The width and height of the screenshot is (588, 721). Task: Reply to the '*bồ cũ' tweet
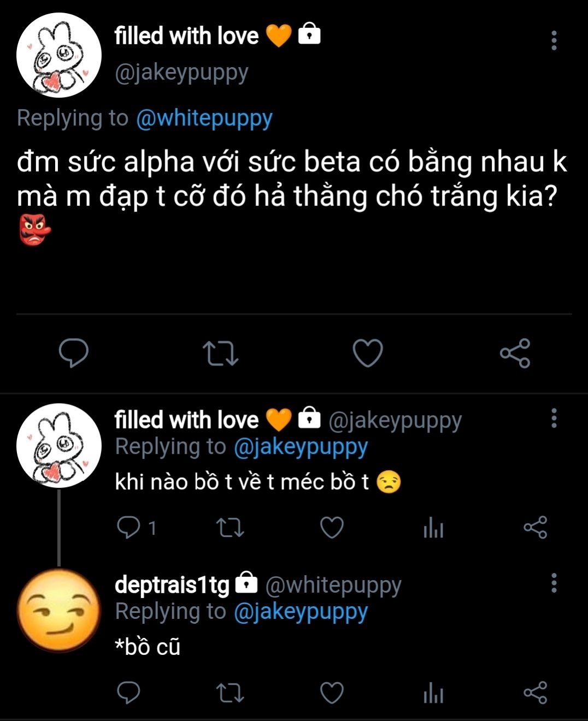click(x=129, y=693)
